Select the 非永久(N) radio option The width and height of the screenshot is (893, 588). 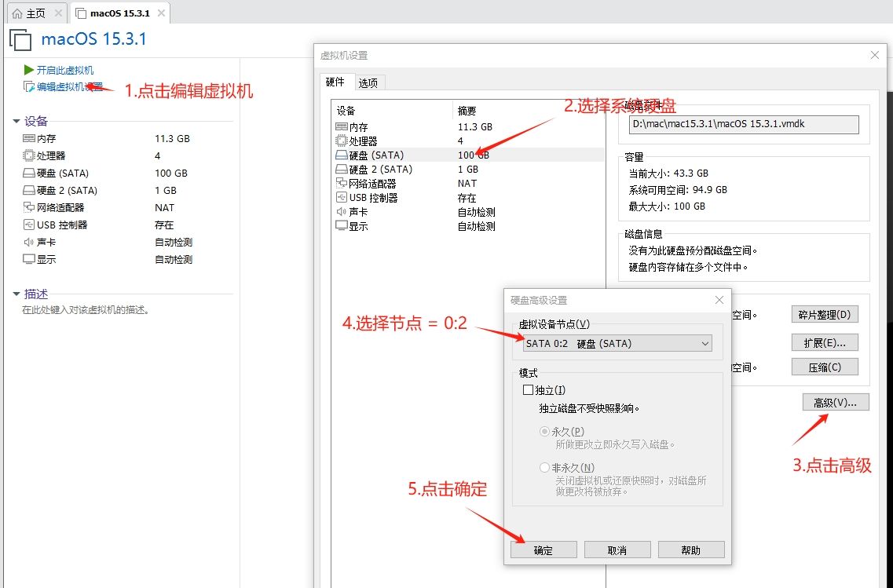pos(544,468)
